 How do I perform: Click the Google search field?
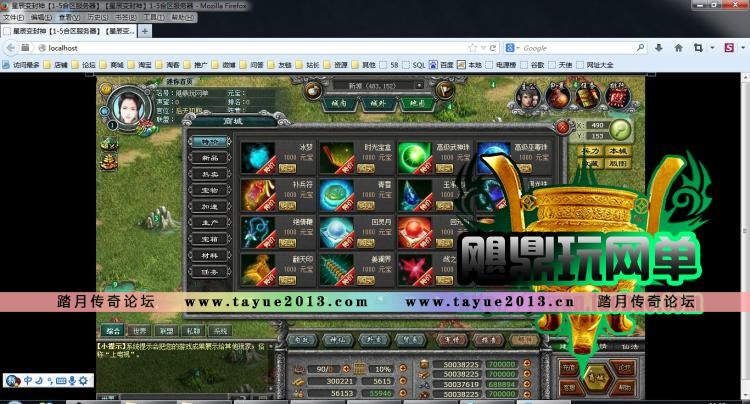click(578, 48)
